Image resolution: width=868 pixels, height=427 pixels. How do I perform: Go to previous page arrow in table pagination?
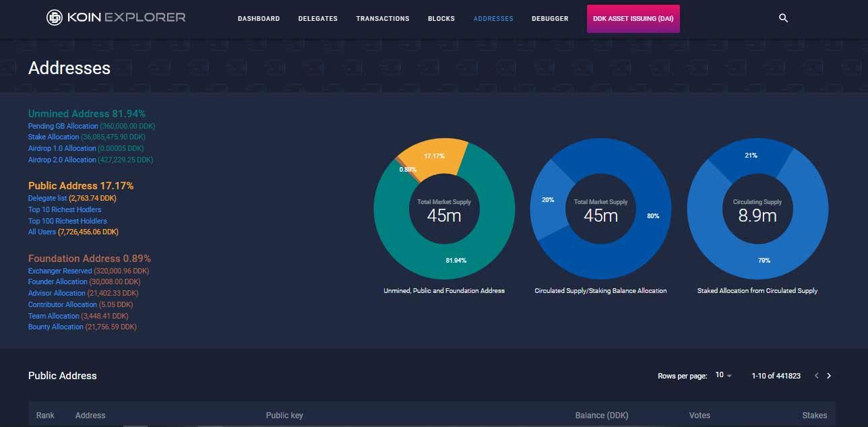tap(817, 376)
